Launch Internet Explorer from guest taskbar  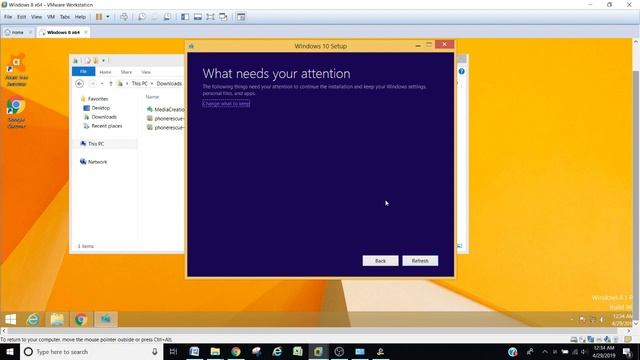[33, 319]
